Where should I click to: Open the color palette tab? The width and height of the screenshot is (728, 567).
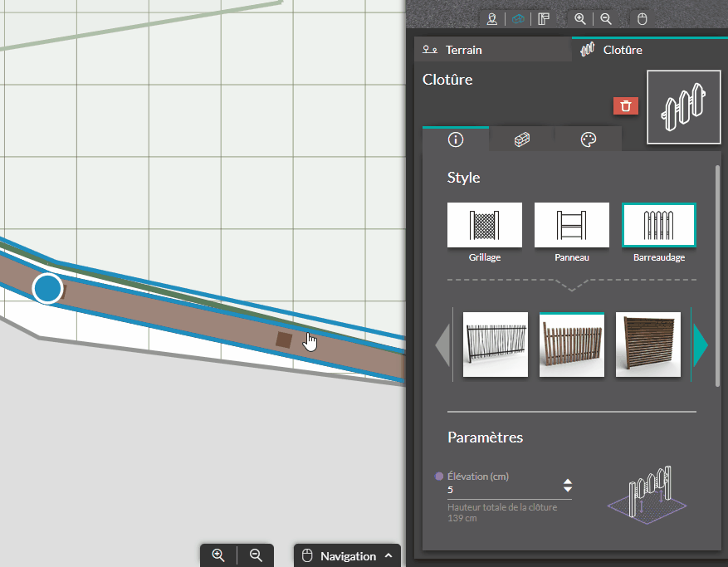click(589, 139)
